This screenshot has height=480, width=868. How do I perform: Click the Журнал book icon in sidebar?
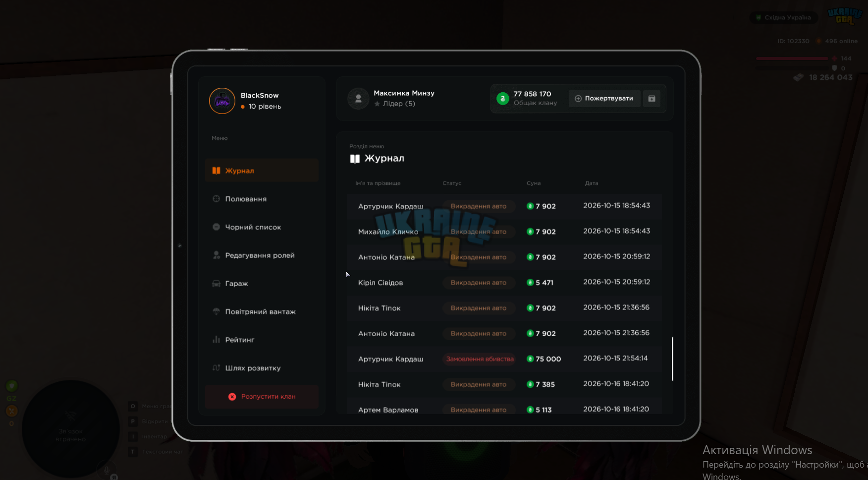click(216, 171)
